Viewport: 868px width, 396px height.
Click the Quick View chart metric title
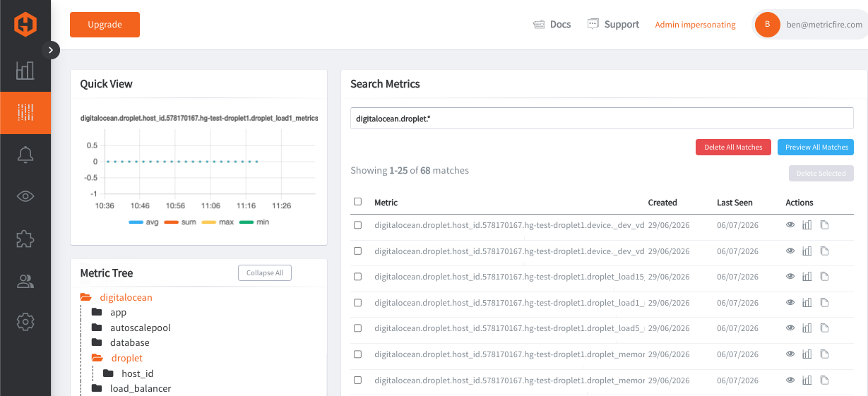(x=199, y=119)
